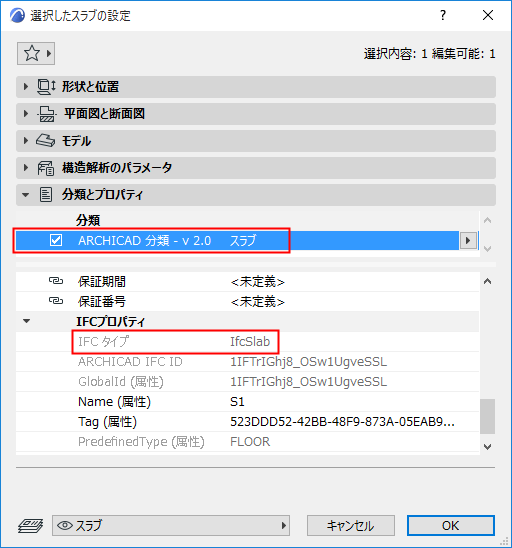Click the 構造解析のパラメータ icon

(46, 168)
